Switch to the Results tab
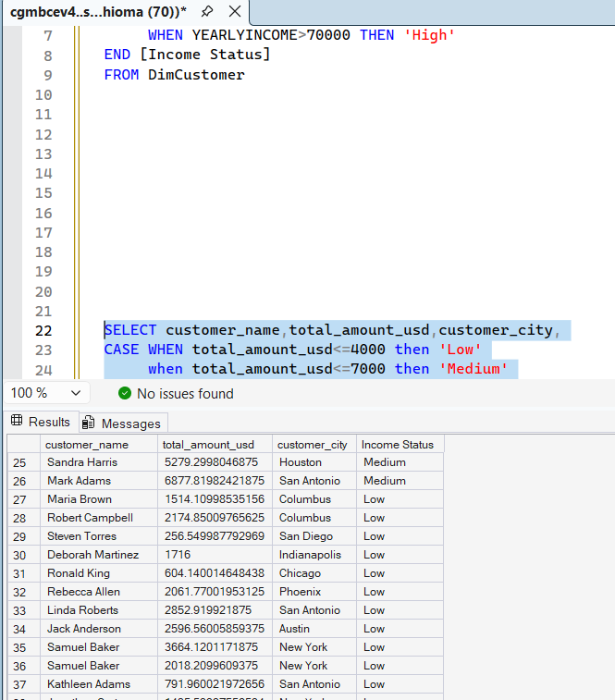The height and width of the screenshot is (700, 615). pyautogui.click(x=42, y=422)
